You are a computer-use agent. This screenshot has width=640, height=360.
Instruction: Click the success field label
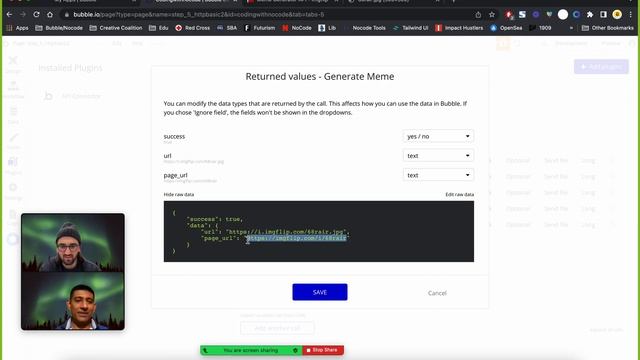tap(174, 136)
